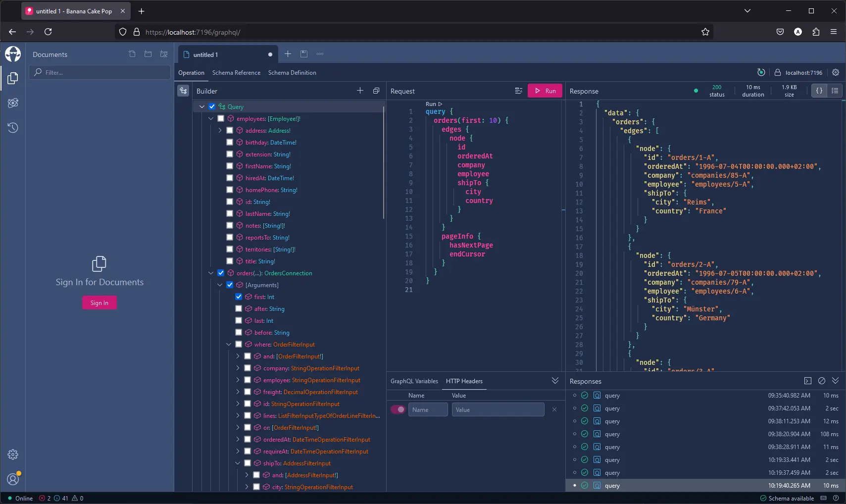The image size is (846, 504).
Task: Collapse the variables and headers panel
Action: pos(555,381)
